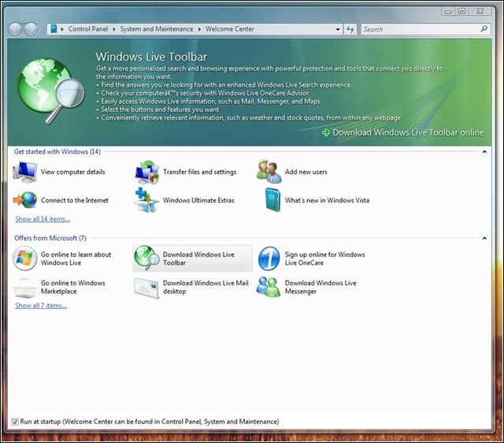504x443 pixels.
Task: Click the Transfer files and settings icon
Action: (x=147, y=172)
